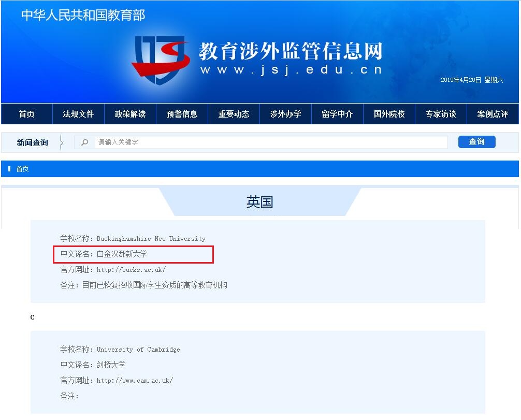
Task: Click the 新闻查询 label
Action: click(32, 142)
